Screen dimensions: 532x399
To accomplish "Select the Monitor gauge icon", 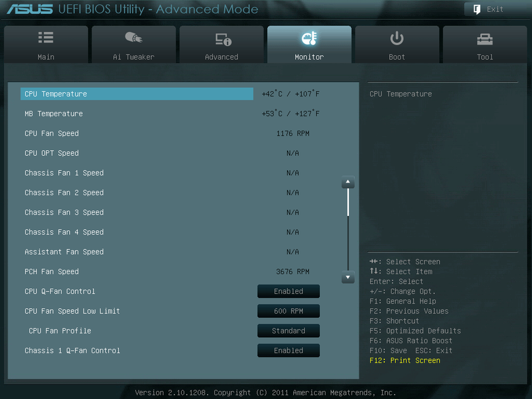I will (309, 38).
